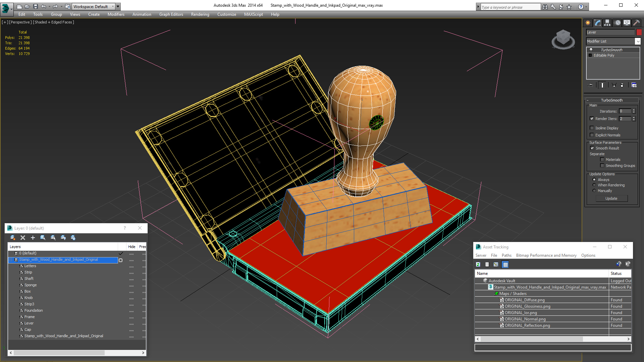This screenshot has height=362, width=644.
Task: Click Delete layer X icon
Action: coord(23,238)
